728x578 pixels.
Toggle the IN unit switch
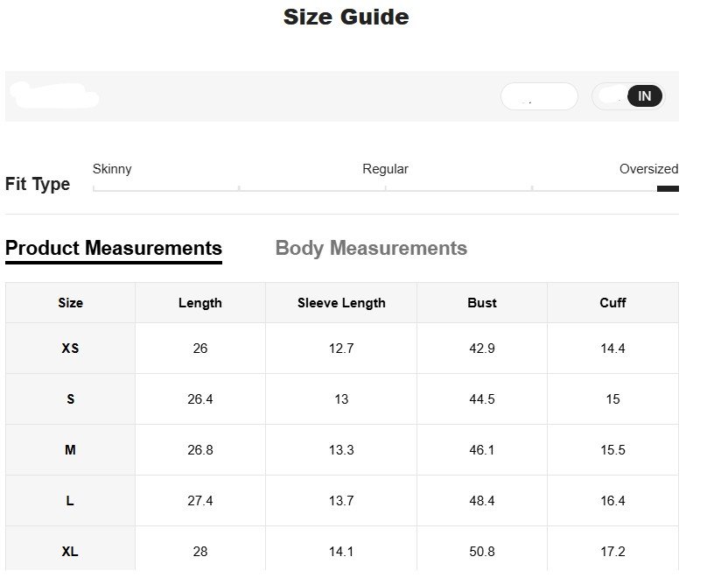tap(644, 96)
